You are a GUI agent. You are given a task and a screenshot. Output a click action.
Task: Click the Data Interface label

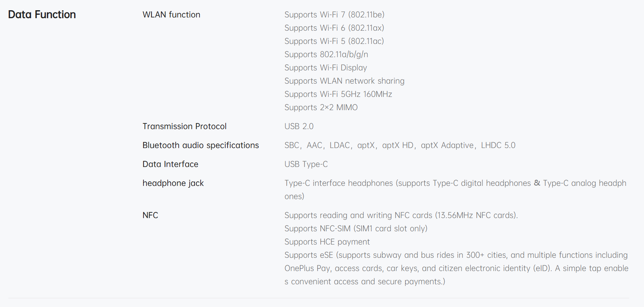[170, 164]
